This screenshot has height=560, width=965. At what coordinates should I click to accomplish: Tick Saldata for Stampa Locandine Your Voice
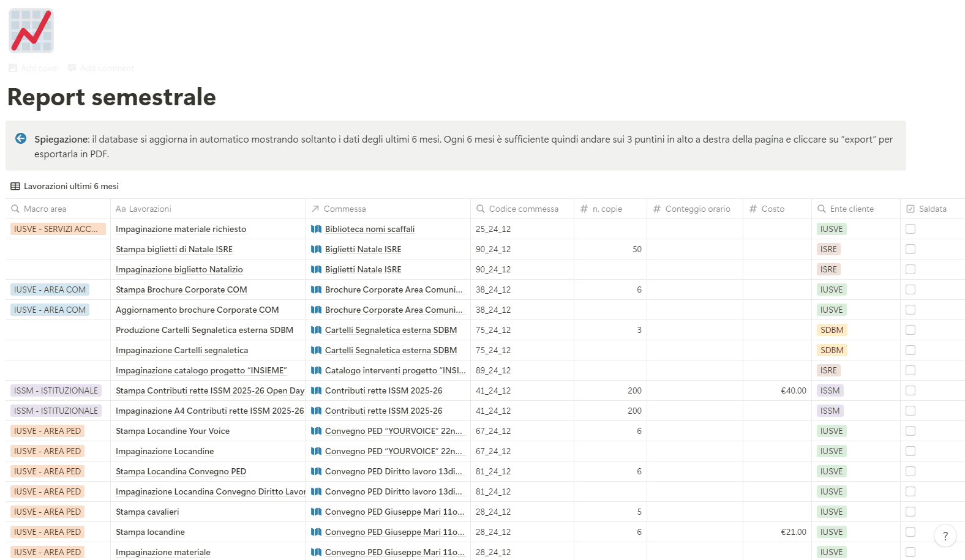[911, 431]
